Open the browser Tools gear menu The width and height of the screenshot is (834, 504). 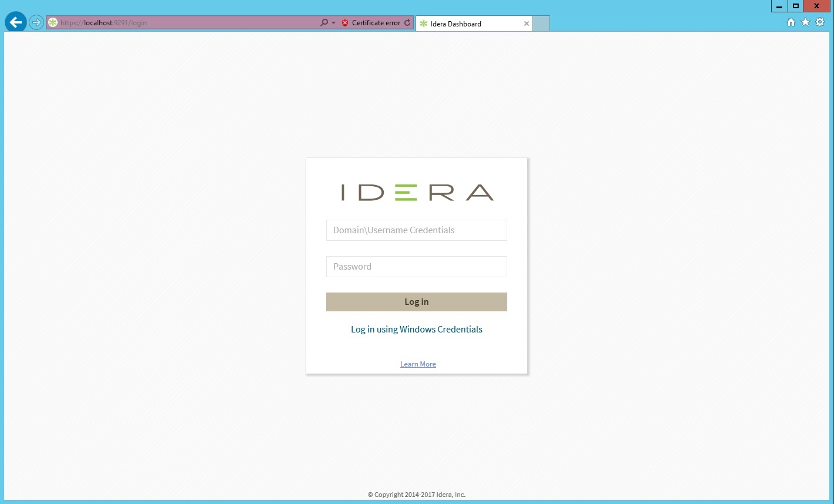(x=820, y=22)
